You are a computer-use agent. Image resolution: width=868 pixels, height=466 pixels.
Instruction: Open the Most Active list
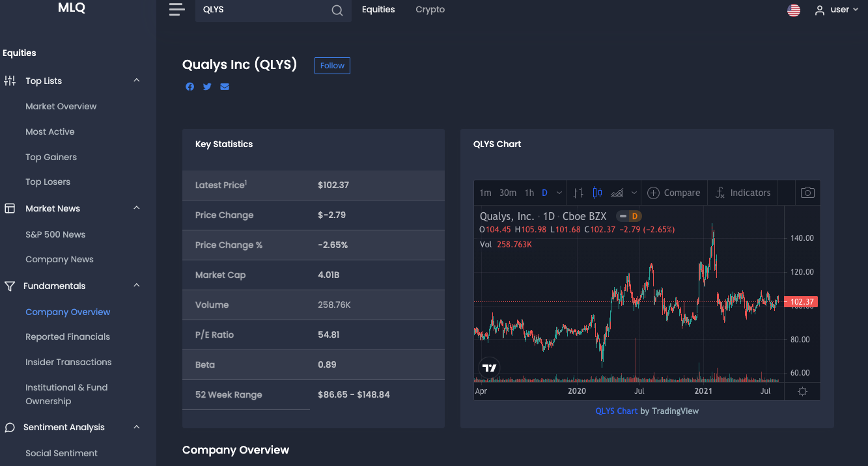pyautogui.click(x=50, y=131)
